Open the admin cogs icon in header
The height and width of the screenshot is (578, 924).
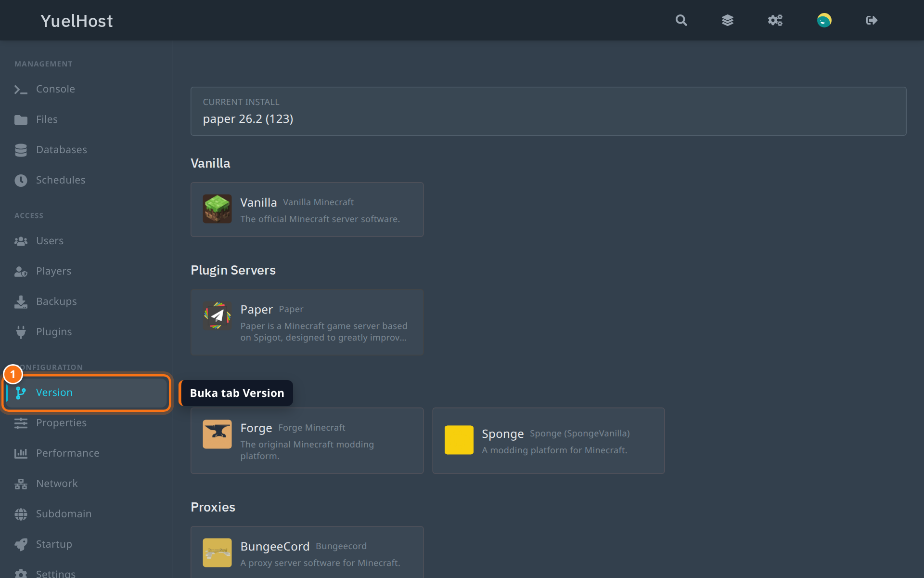point(775,20)
